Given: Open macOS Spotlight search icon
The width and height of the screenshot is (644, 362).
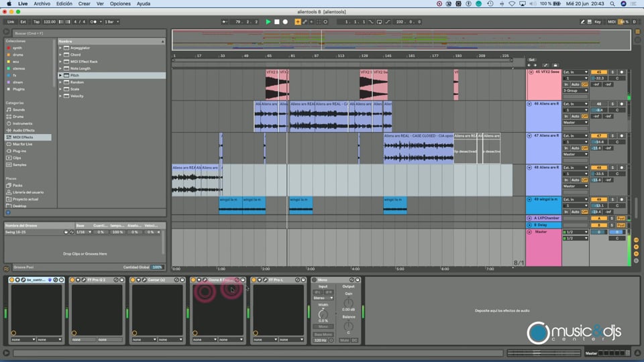Looking at the screenshot, I should coord(612,4).
